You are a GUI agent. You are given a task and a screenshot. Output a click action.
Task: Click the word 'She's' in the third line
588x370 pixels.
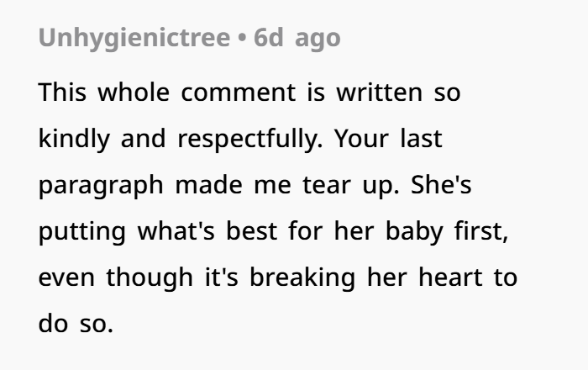(x=441, y=185)
